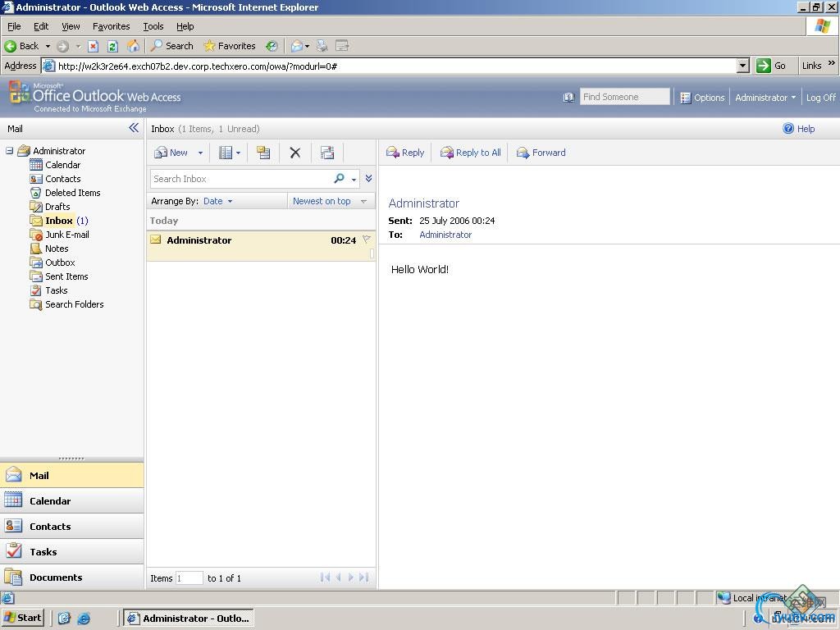
Task: Go to first page of items
Action: 325,577
